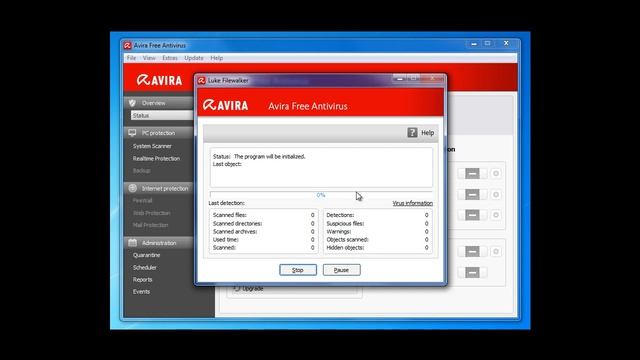640x360 pixels.
Task: Click the Avira icon in the main window title bar
Action: [x=127, y=45]
